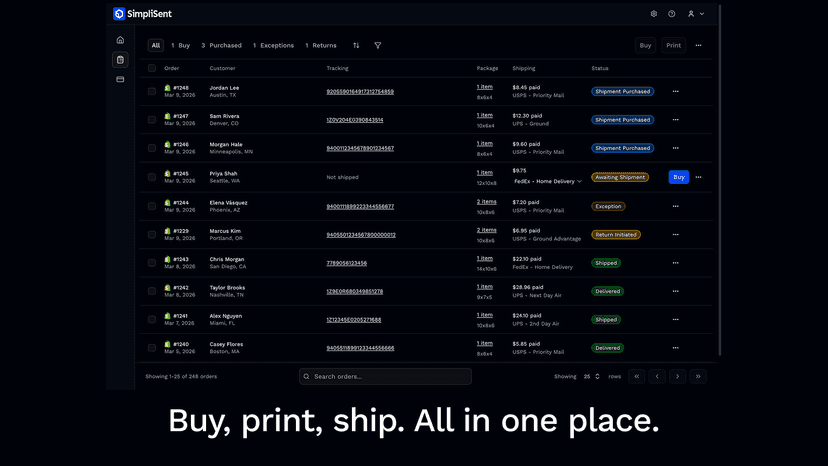Screen dimensions: 828x466
Task: Open FedEx - Home Delivery service dropdown
Action: 548,181
